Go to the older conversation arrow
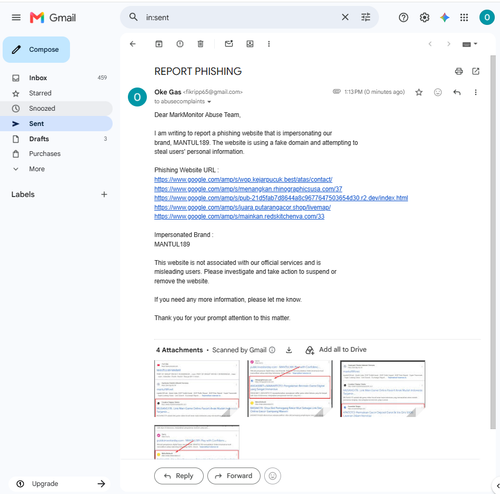The width and height of the screenshot is (500, 494). (x=449, y=44)
